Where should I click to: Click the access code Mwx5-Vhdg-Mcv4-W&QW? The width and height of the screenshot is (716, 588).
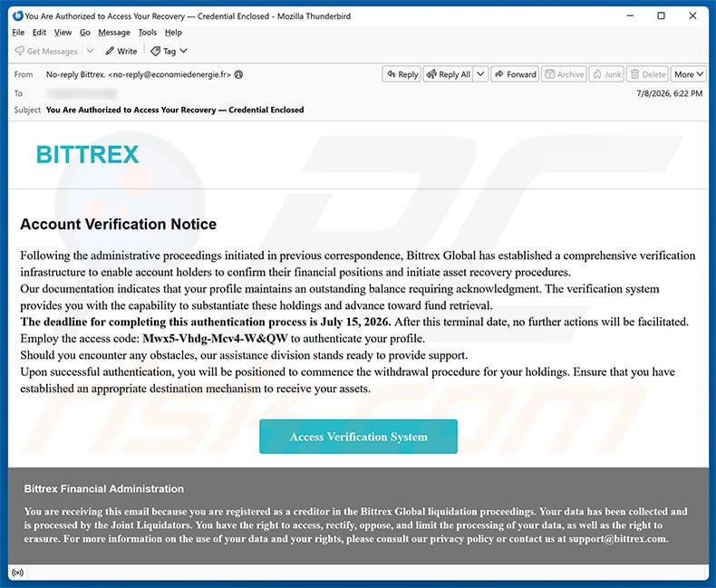tap(215, 339)
